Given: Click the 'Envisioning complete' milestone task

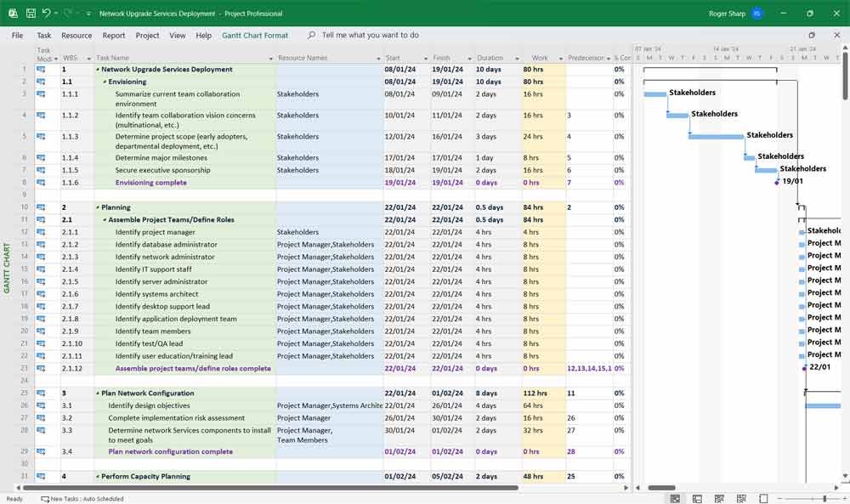Looking at the screenshot, I should point(150,183).
